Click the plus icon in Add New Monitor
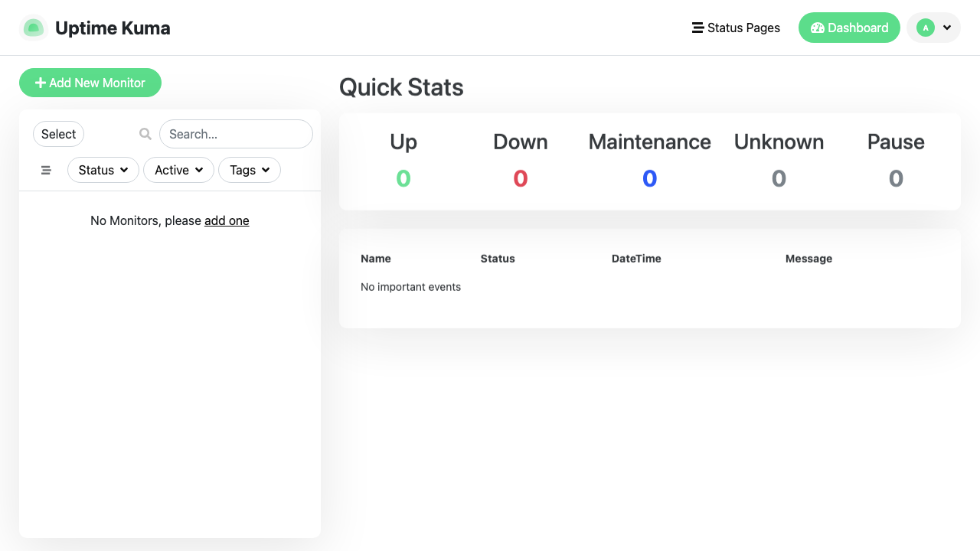This screenshot has height=551, width=980. click(41, 83)
